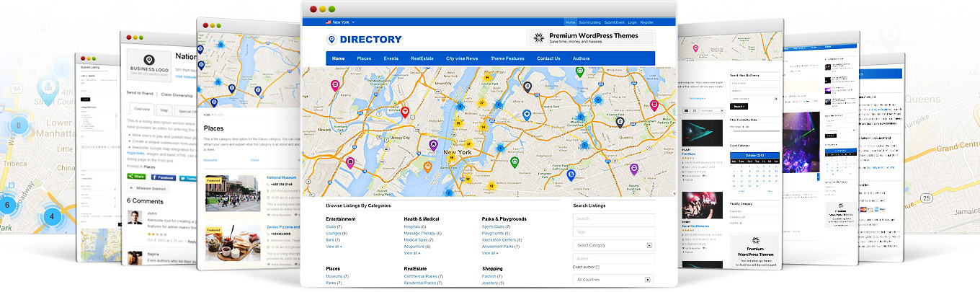The image size is (980, 292).
Task: Click the yellow cluster marker labeled 37
Action: [x=468, y=143]
